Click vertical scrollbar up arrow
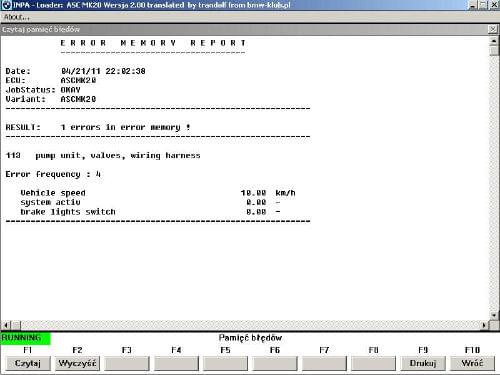500x375 pixels. (494, 41)
